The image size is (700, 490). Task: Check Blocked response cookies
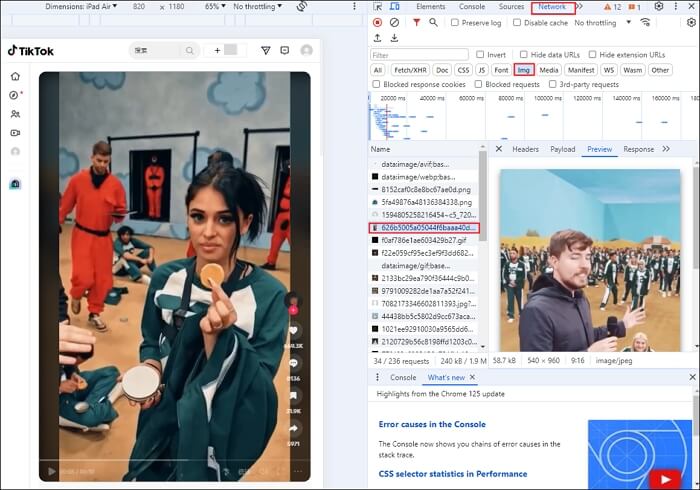376,84
